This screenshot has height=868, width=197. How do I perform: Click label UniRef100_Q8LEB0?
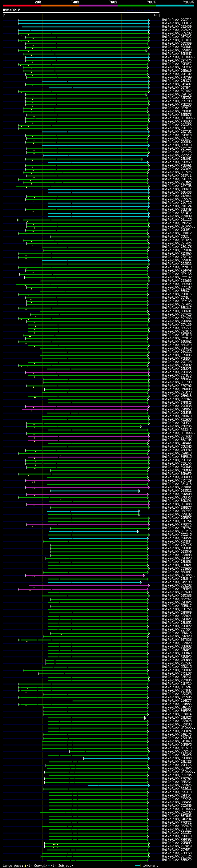(177, 450)
